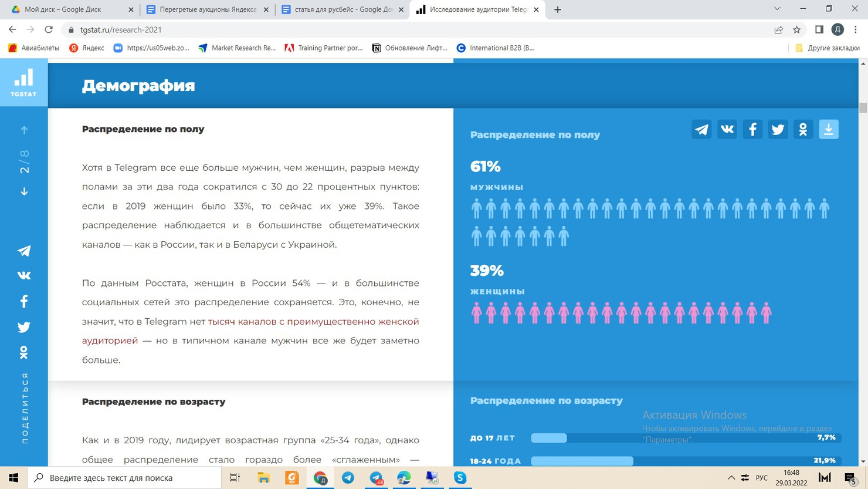Screen dimensions: 868x489
Task: Reload the page in browser toolbar
Action: [49, 29]
